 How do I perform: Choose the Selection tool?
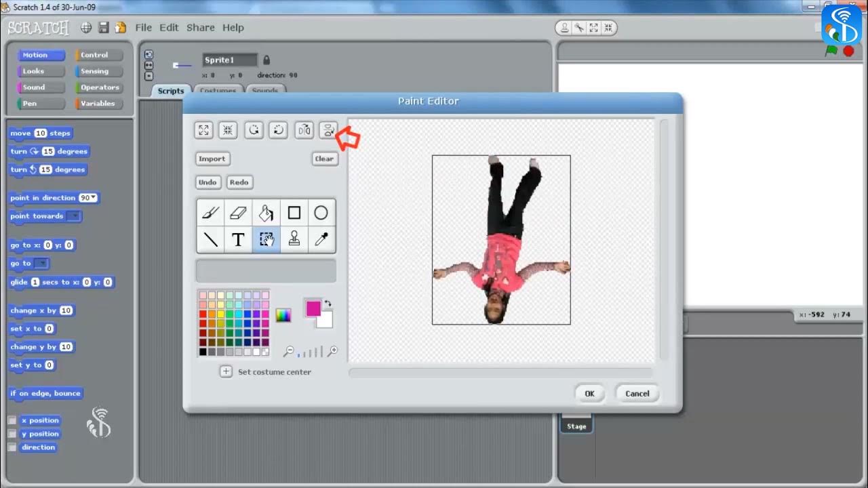point(266,239)
